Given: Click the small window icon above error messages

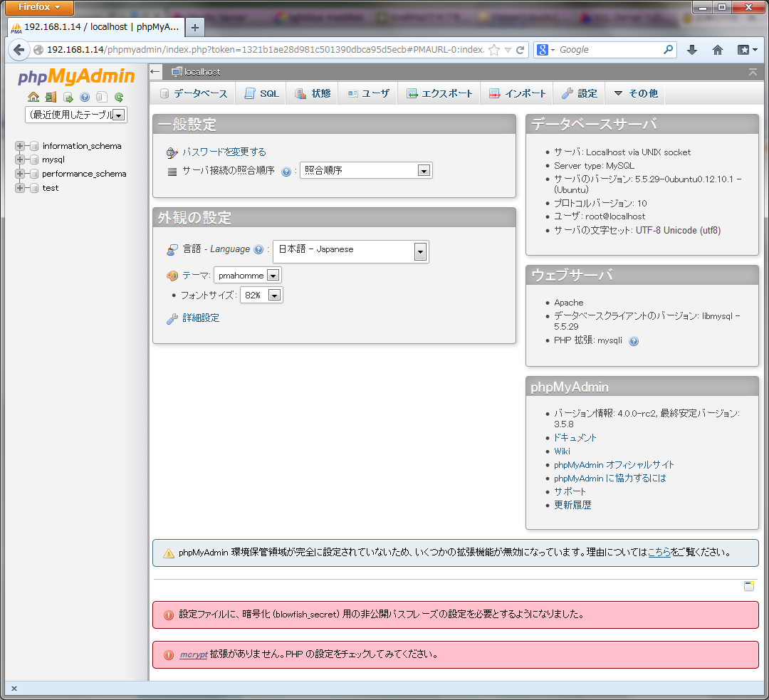Looking at the screenshot, I should coord(749,585).
